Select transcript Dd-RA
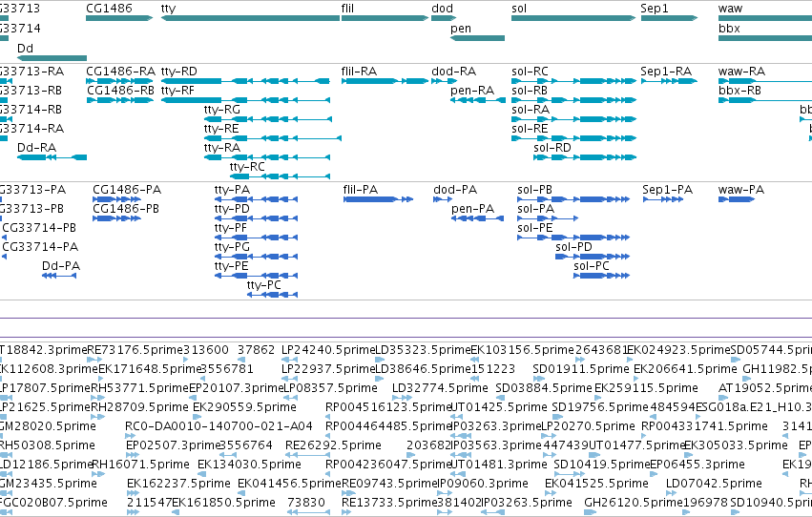Viewport: 812px width, 517px height. (52, 157)
